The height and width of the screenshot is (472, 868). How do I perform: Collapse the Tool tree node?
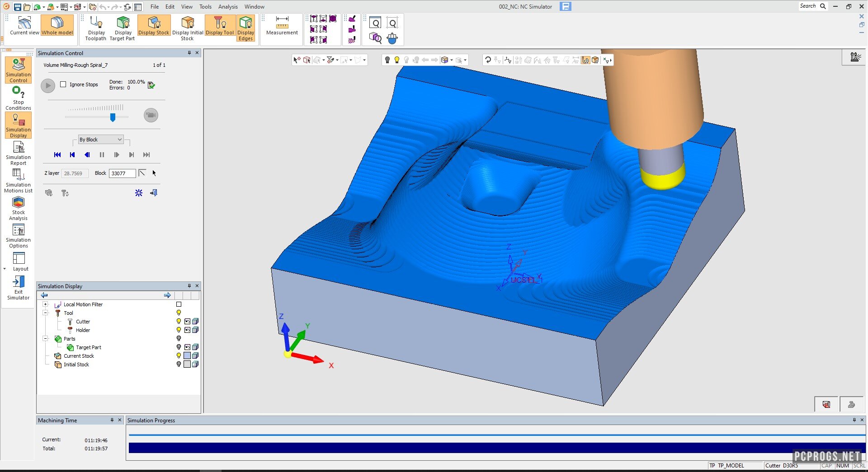pos(46,313)
